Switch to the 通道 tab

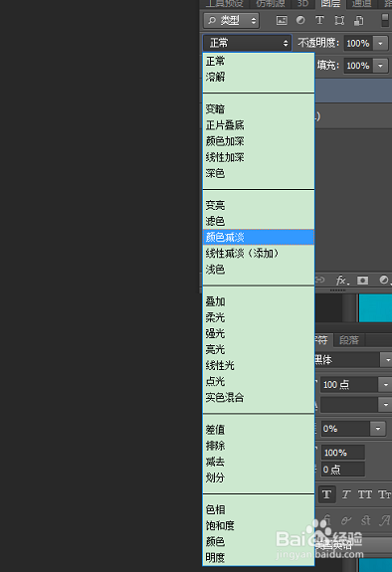[x=361, y=4]
